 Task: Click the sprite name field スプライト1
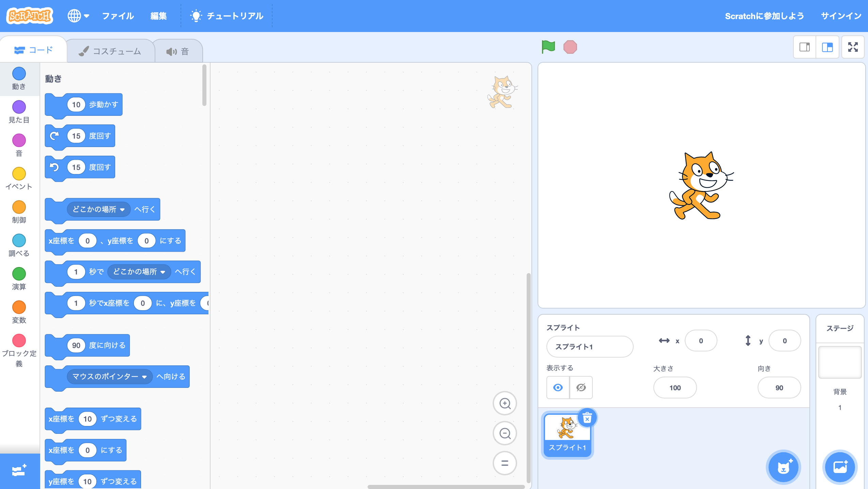tap(590, 347)
